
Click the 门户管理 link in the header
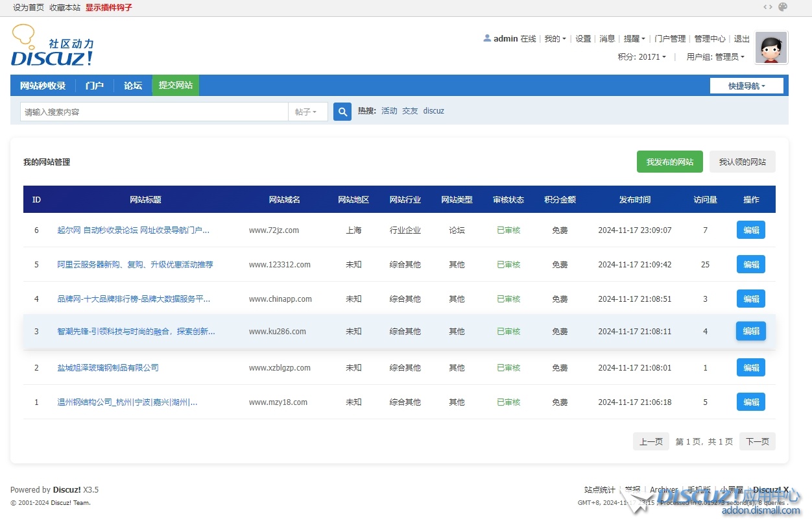670,39
